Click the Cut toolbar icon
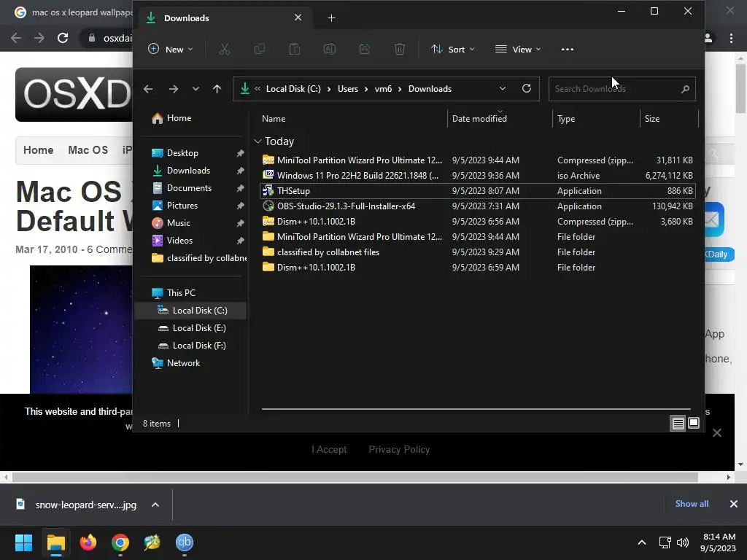Screen dimensions: 747x560 pyautogui.click(x=225, y=49)
